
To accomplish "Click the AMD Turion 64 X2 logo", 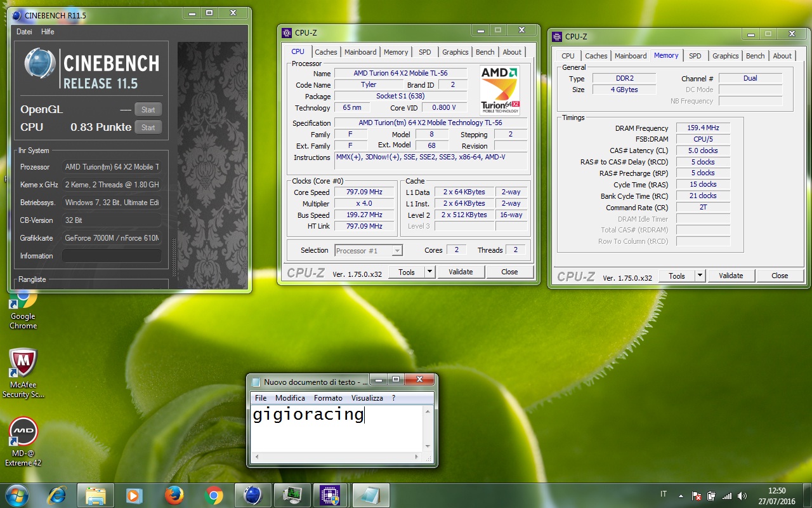I will (x=500, y=90).
